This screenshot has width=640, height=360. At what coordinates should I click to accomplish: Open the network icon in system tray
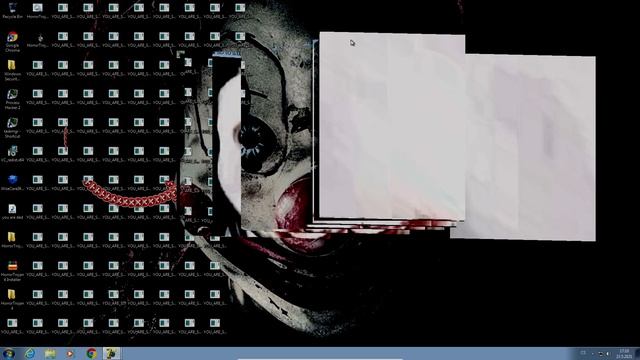pyautogui.click(x=601, y=354)
